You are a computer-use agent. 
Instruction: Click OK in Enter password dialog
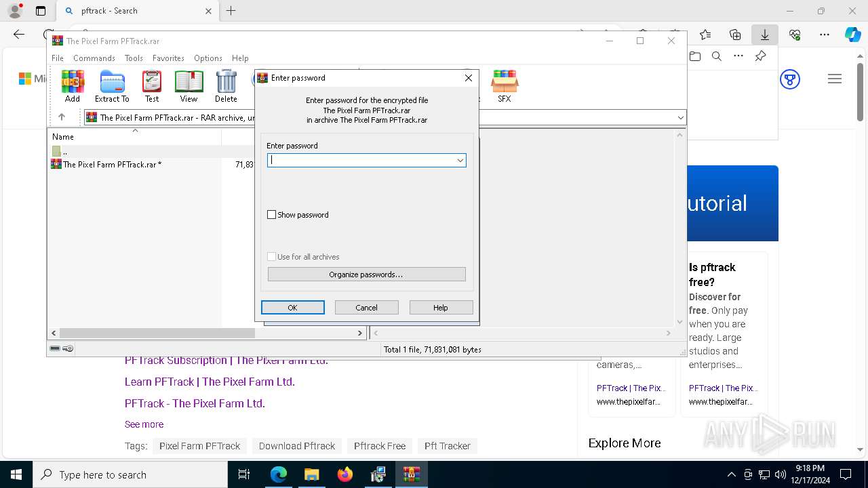coord(293,308)
